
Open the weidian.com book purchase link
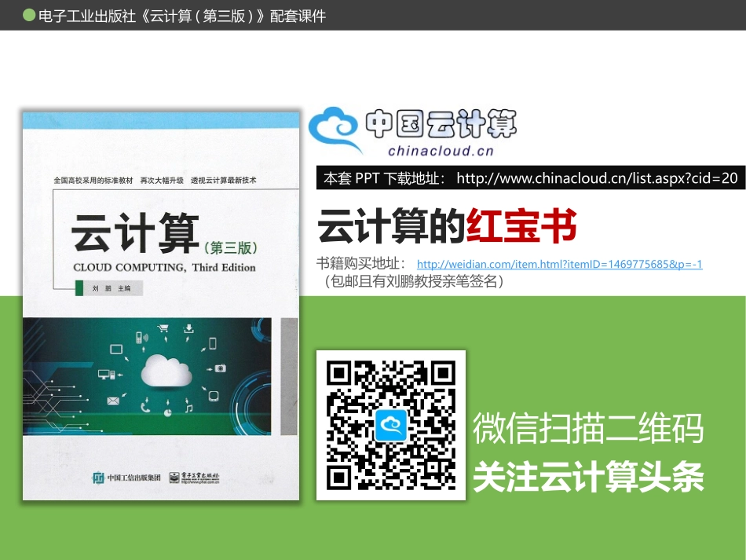559,264
